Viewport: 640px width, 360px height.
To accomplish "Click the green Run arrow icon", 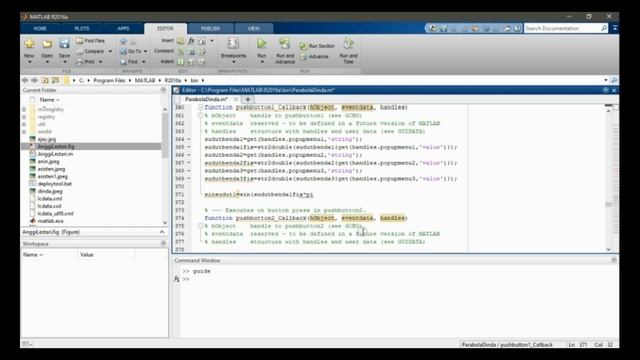I will click(x=262, y=43).
